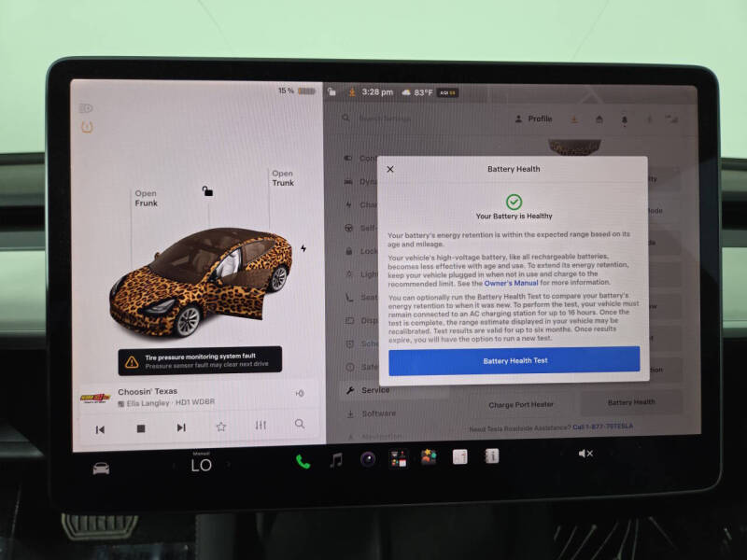Tap the orange download icon in settings header
This screenshot has width=747, height=560.
tap(574, 119)
